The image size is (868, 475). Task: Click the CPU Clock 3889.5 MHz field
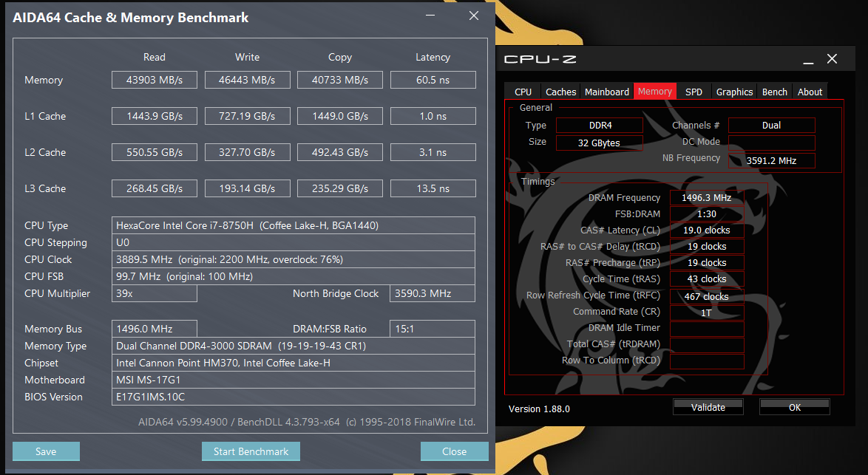(294, 259)
